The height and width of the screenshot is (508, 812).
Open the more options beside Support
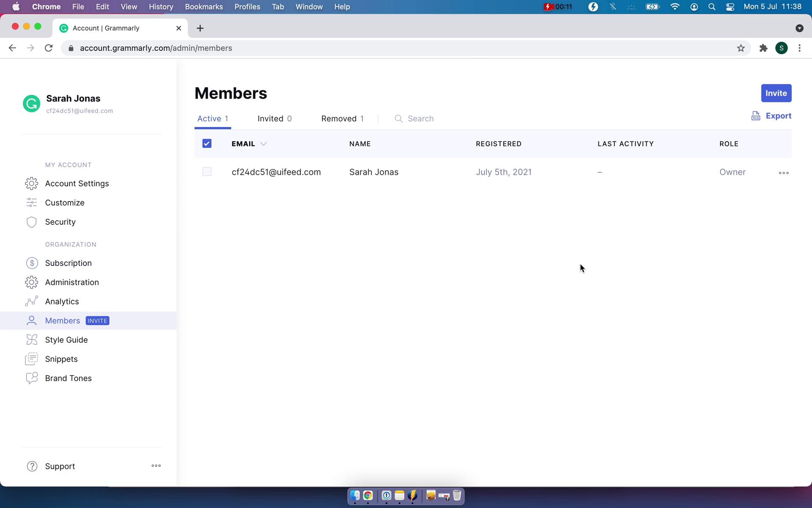(156, 466)
